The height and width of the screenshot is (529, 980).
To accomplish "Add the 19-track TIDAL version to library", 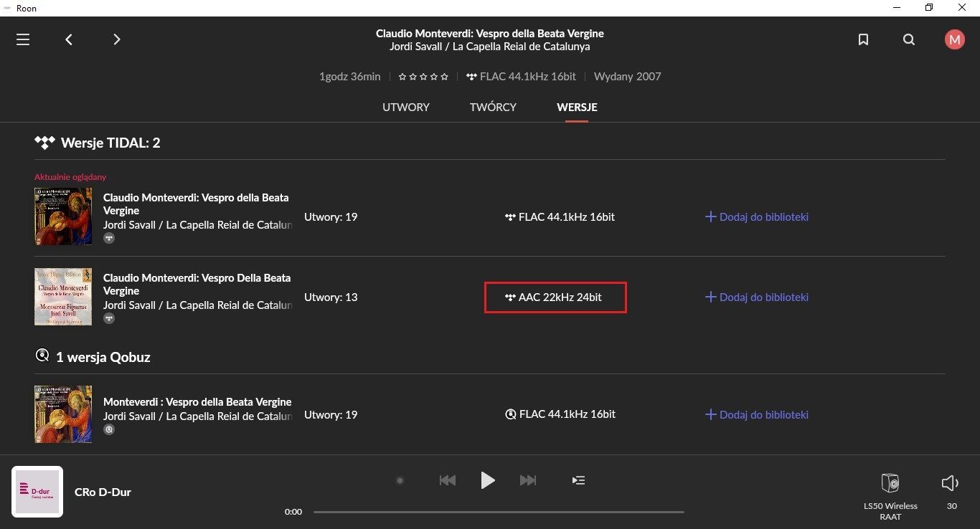I will (x=757, y=216).
